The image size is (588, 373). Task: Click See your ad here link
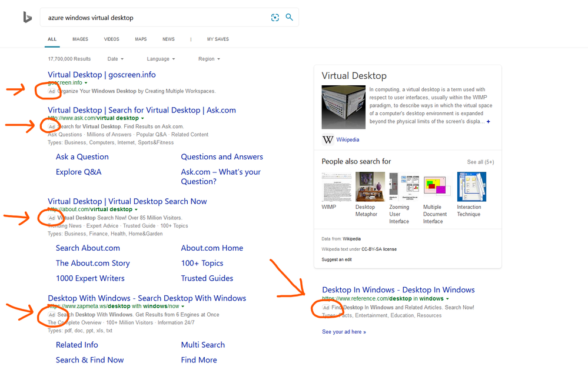click(344, 332)
